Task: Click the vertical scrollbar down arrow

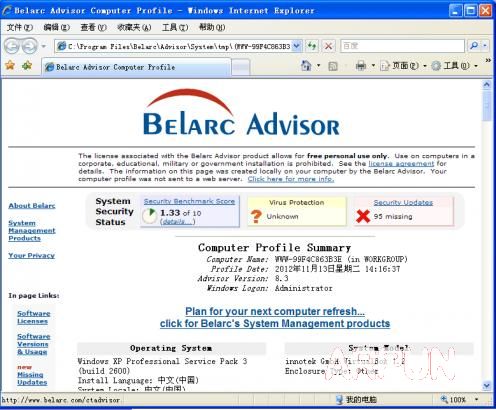Action: (487, 386)
